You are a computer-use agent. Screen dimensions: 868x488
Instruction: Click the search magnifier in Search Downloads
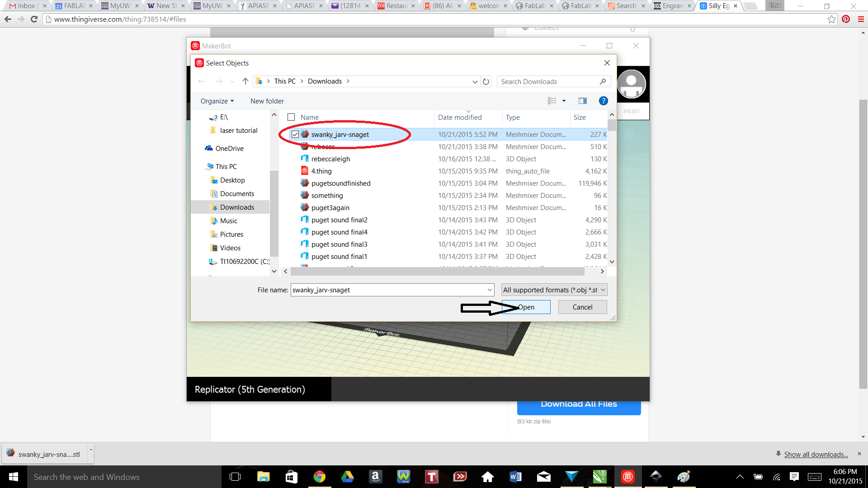point(603,82)
